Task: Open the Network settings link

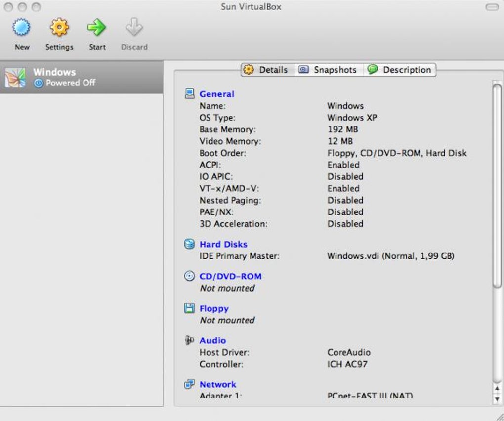Action: pyautogui.click(x=217, y=385)
